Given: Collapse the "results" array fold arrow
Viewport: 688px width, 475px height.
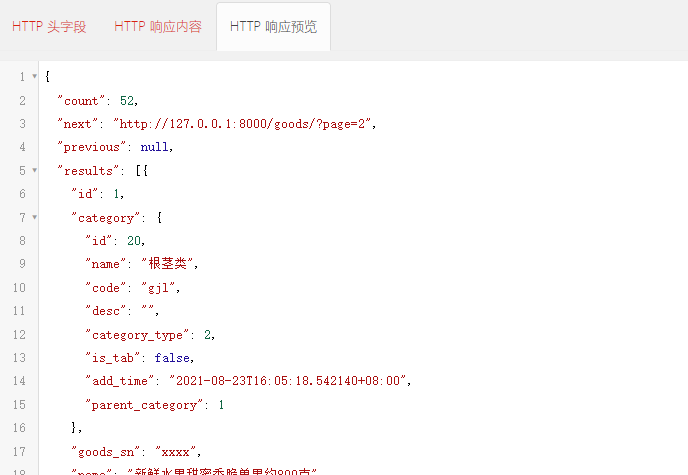Looking at the screenshot, I should click(35, 170).
